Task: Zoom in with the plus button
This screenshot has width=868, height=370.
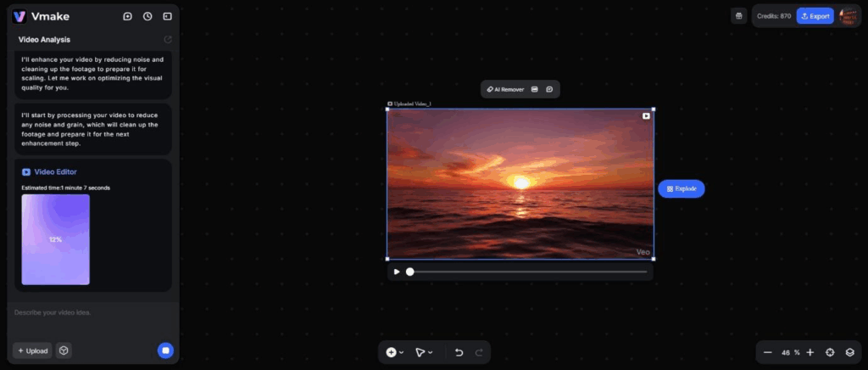Action: [x=810, y=352]
